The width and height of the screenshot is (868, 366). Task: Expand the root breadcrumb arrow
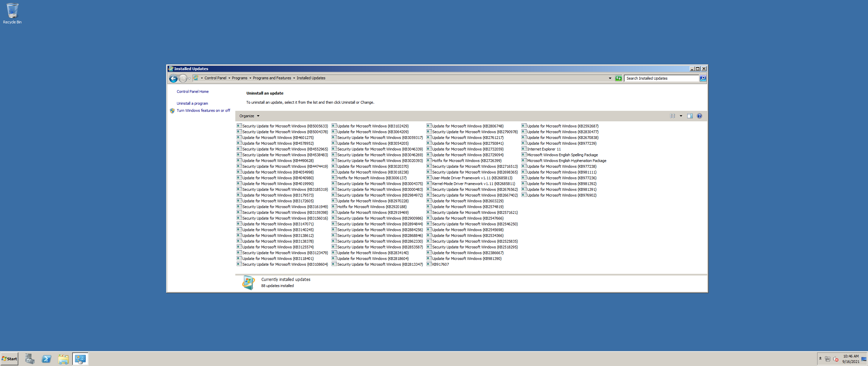[x=202, y=78]
